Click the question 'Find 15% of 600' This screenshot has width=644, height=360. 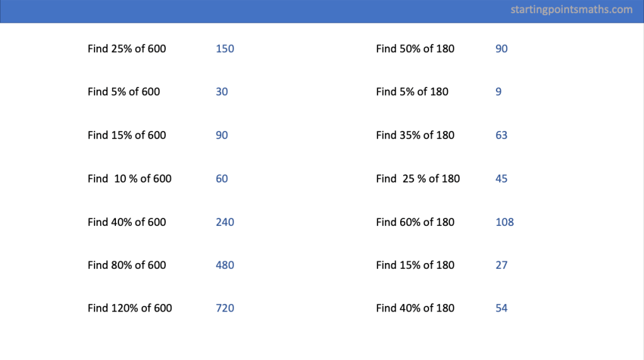pyautogui.click(x=127, y=135)
